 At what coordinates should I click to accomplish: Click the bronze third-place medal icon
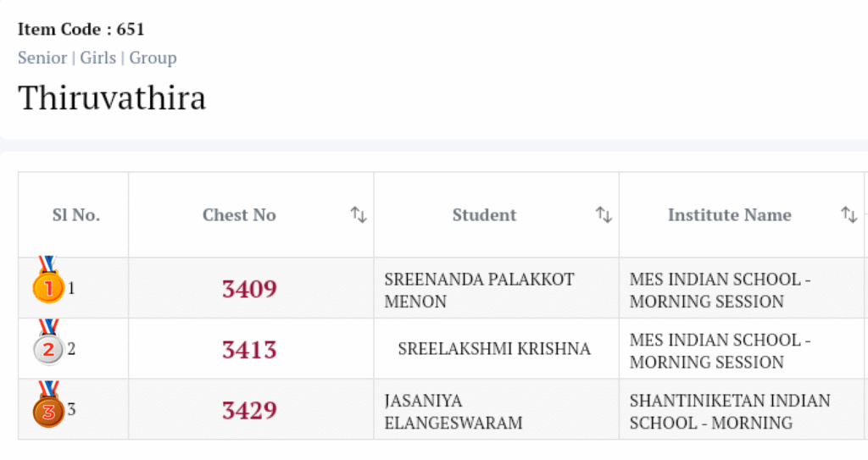click(x=48, y=407)
